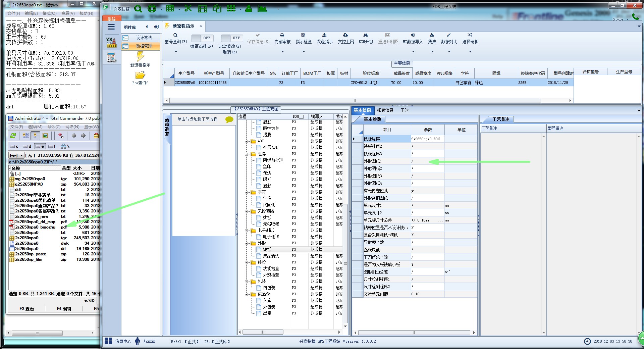Switch to 拓展信息 tab
The height and width of the screenshot is (349, 644).
tap(385, 110)
